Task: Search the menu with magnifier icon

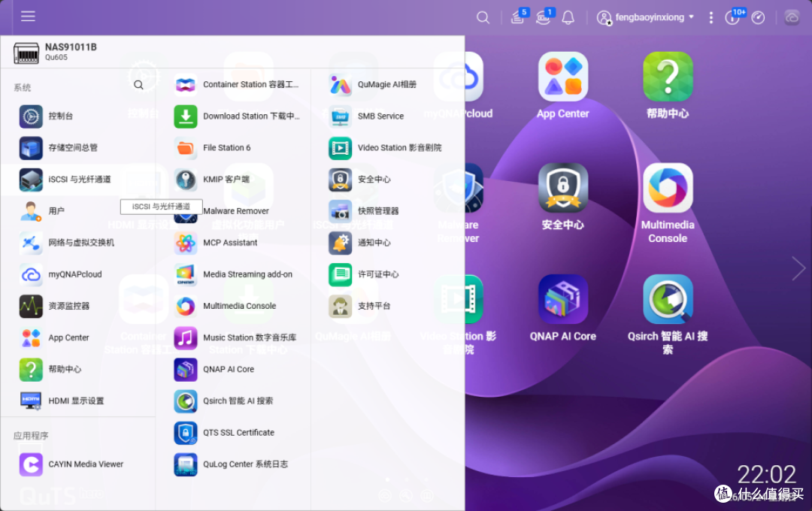Action: (x=139, y=85)
